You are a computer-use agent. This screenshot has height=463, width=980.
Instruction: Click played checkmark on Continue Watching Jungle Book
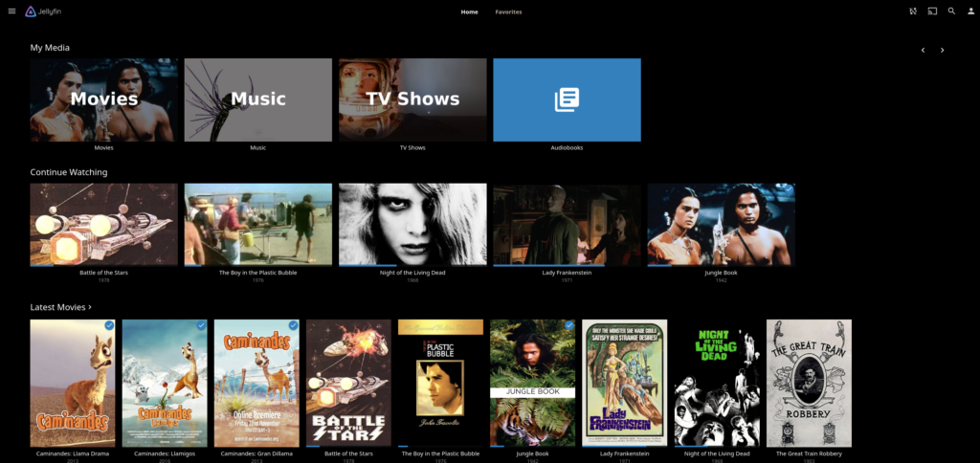[x=789, y=188]
